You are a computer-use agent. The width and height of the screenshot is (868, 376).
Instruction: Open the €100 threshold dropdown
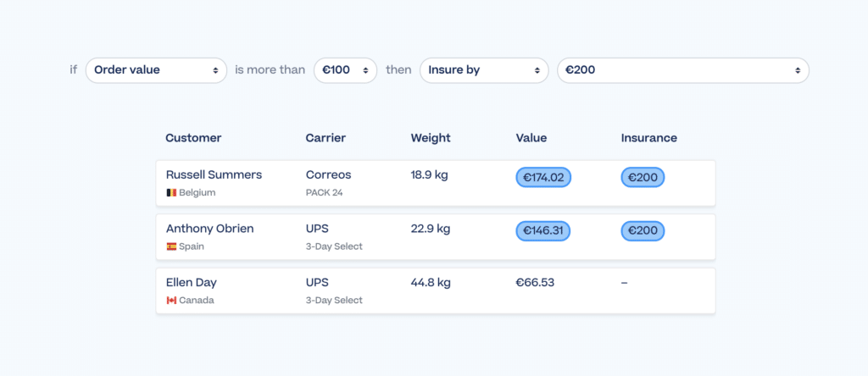[x=346, y=70]
